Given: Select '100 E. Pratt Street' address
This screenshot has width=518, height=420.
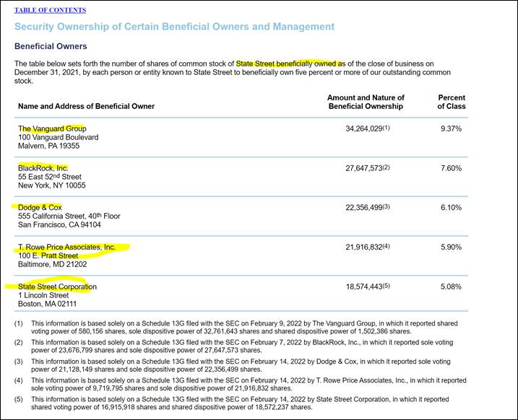Looking at the screenshot, I should pos(48,255).
